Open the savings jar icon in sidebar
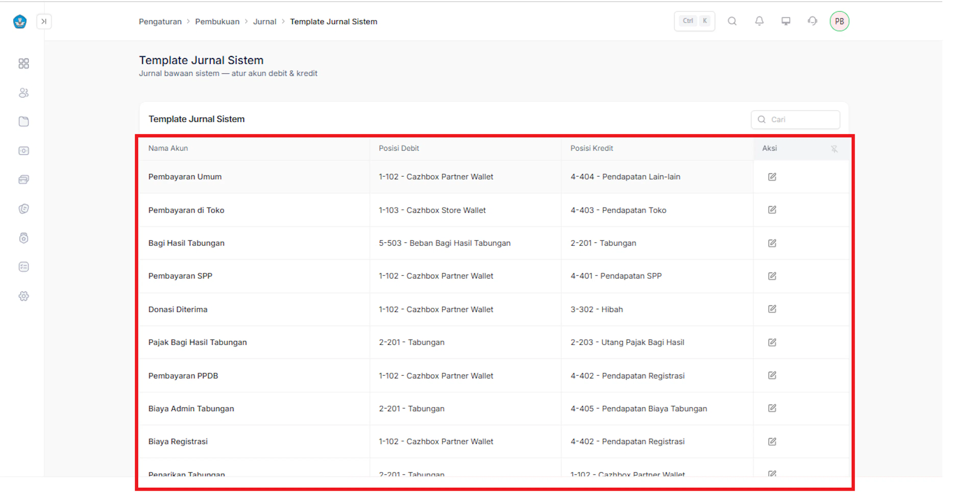 (x=23, y=238)
